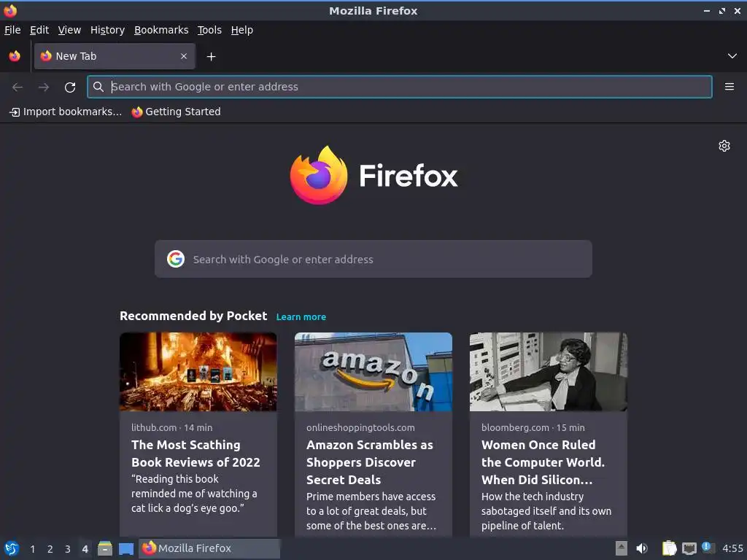Switch to workspace 1 in taskbar

(x=32, y=549)
